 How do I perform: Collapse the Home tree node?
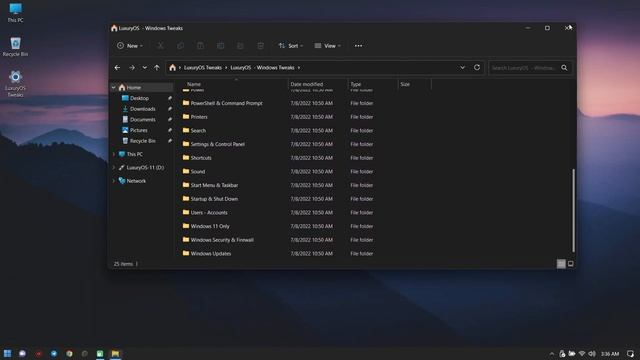point(113,87)
